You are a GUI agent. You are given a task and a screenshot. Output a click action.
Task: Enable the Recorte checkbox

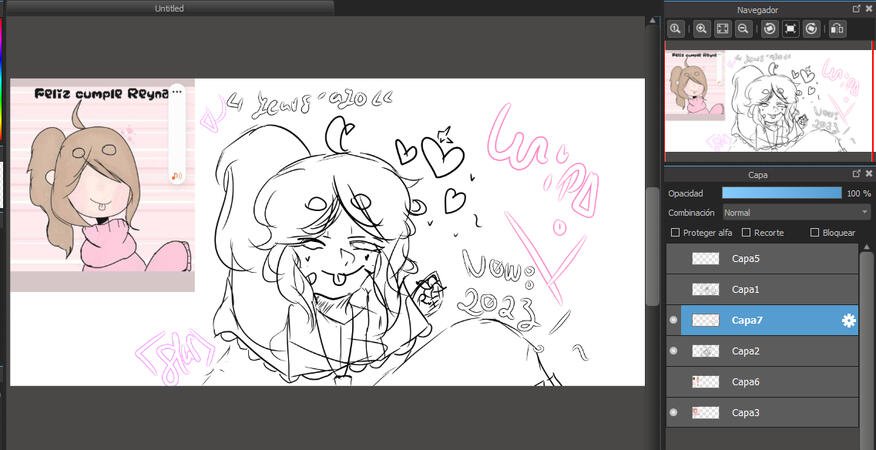746,233
